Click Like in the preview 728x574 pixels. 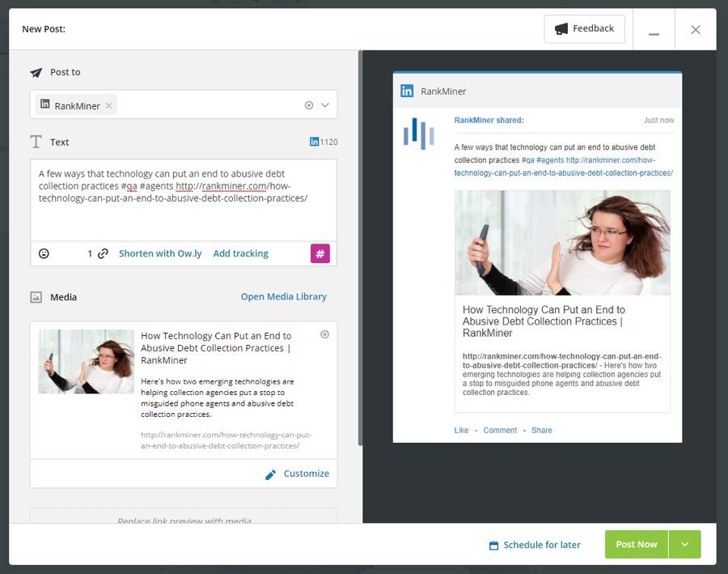[x=461, y=431]
